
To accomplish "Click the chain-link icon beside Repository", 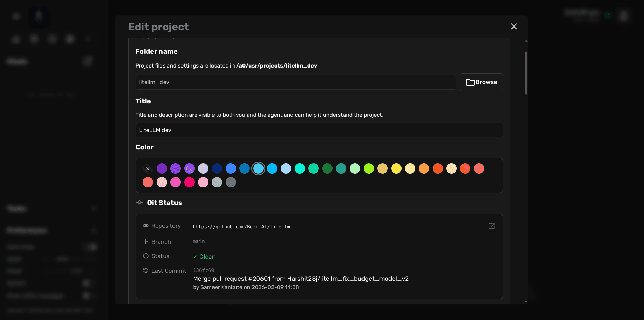I will (146, 226).
